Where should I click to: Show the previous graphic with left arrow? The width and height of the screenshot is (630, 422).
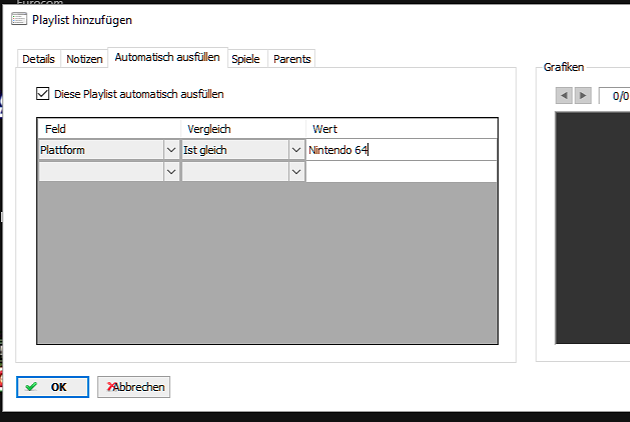pyautogui.click(x=564, y=96)
